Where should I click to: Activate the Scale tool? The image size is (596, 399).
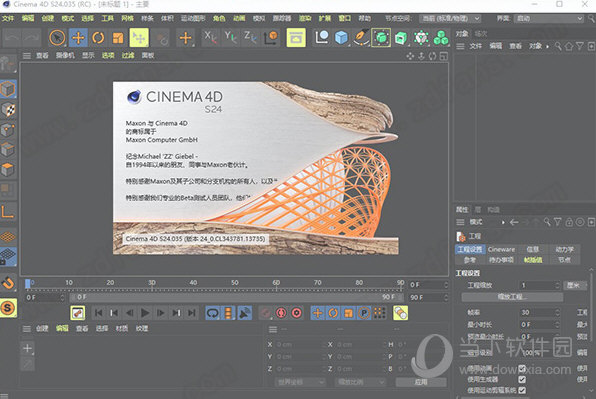click(118, 38)
